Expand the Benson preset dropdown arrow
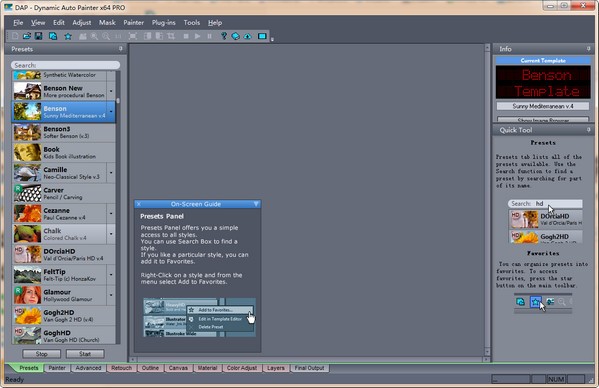 (x=111, y=112)
